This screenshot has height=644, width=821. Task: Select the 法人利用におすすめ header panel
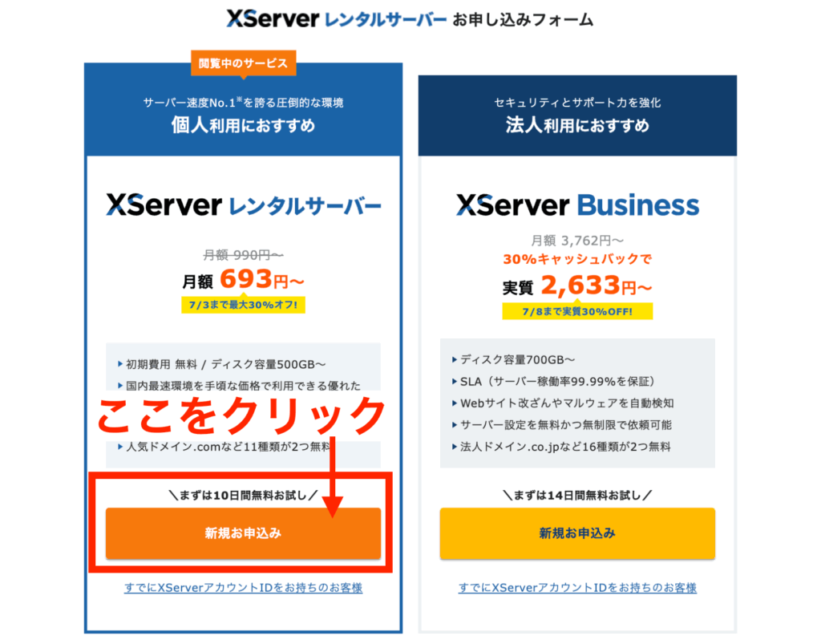(x=577, y=115)
